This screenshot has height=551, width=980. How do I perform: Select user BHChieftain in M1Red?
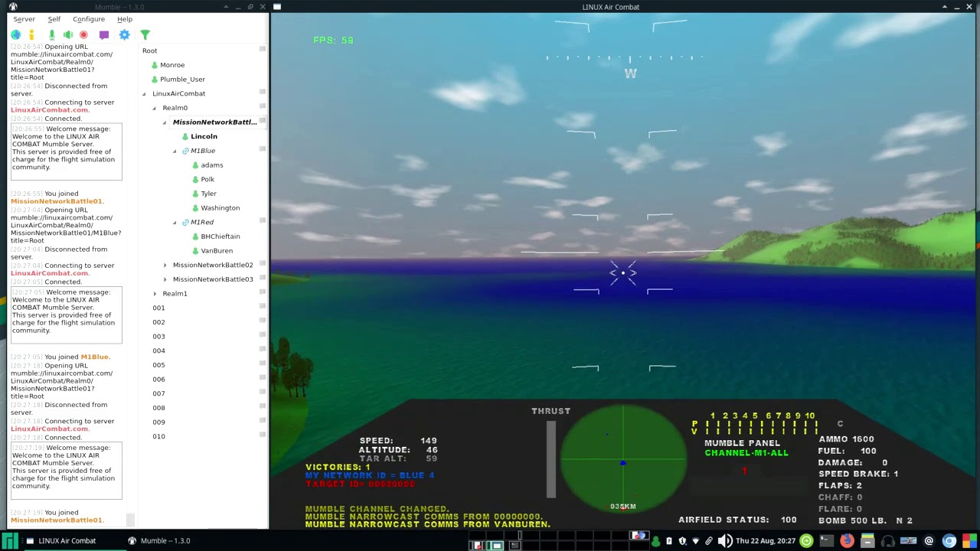tap(220, 236)
